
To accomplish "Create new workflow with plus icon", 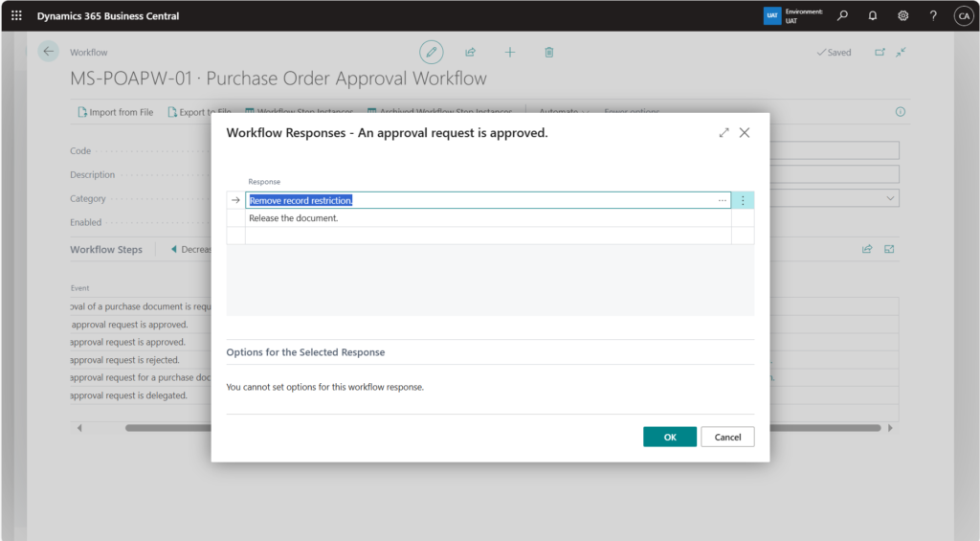I will pyautogui.click(x=510, y=52).
